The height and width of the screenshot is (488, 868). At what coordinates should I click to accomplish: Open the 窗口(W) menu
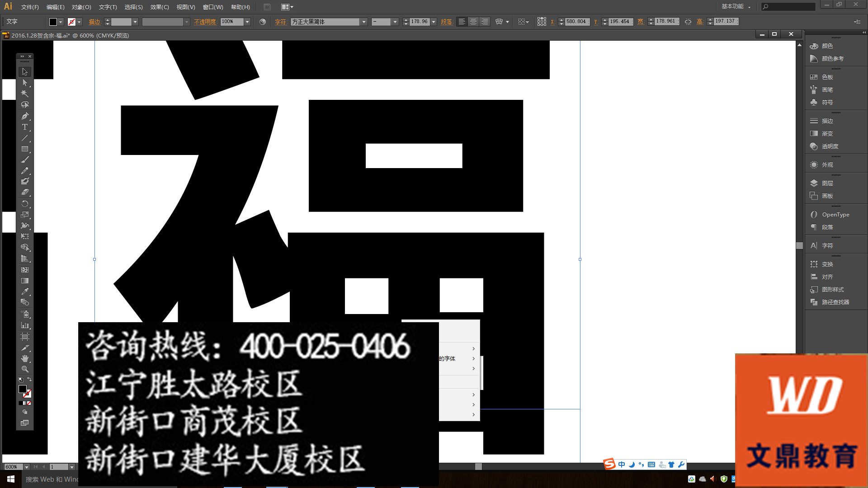coord(213,7)
